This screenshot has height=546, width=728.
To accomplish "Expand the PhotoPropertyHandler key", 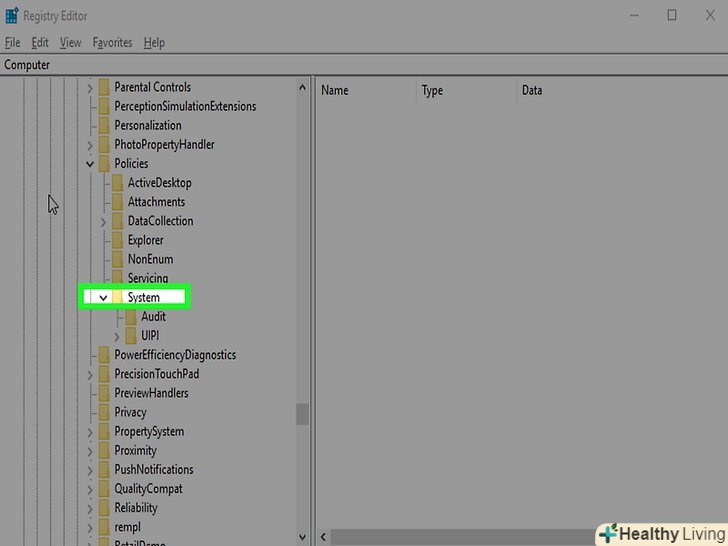I will tap(90, 145).
